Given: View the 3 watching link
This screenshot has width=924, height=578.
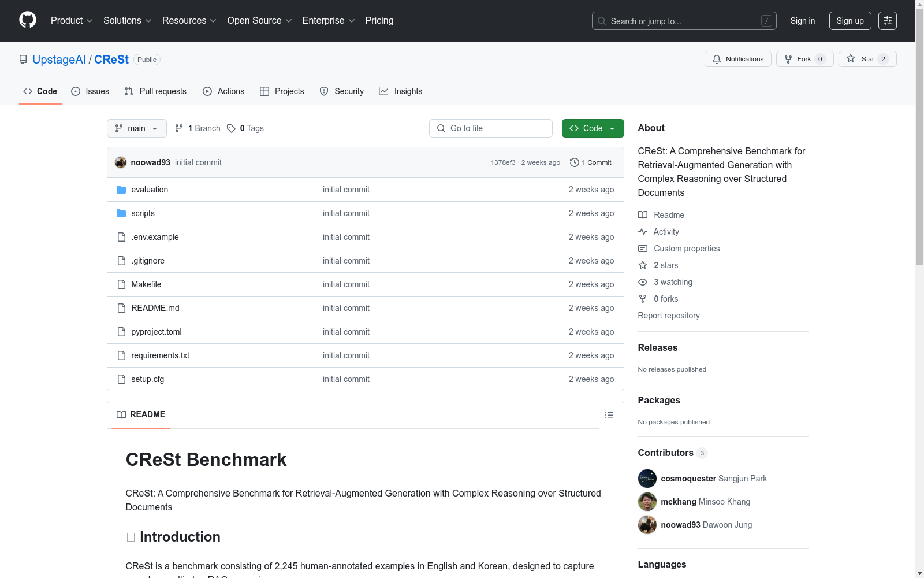Looking at the screenshot, I should (665, 282).
